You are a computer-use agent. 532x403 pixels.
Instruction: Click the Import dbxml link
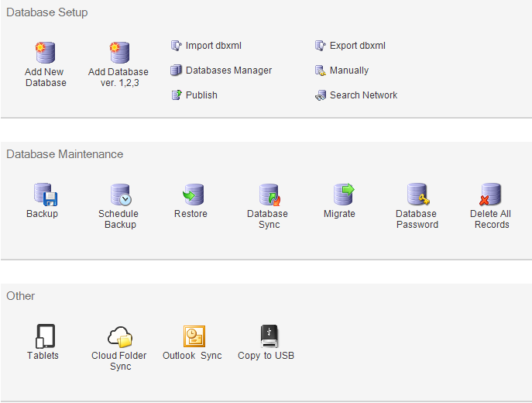pyautogui.click(x=213, y=46)
